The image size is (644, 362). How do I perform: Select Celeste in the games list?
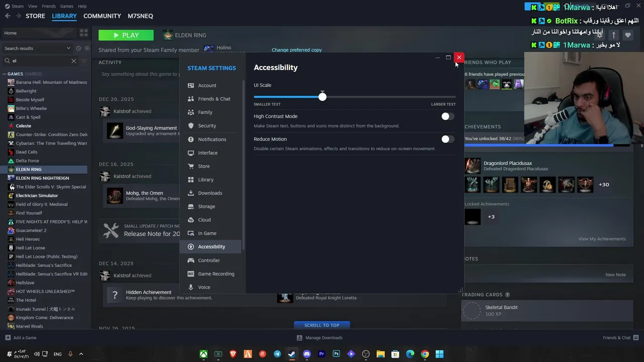click(x=23, y=126)
